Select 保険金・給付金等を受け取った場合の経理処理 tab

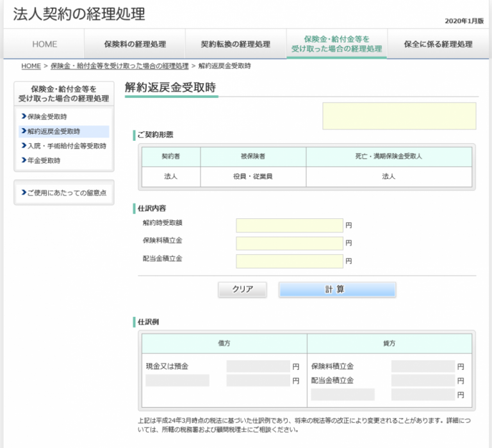click(336, 44)
